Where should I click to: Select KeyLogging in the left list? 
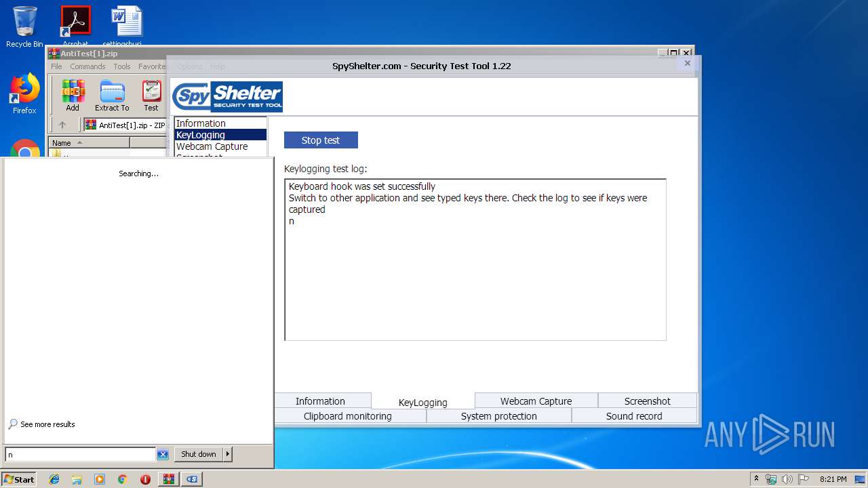[x=220, y=135]
